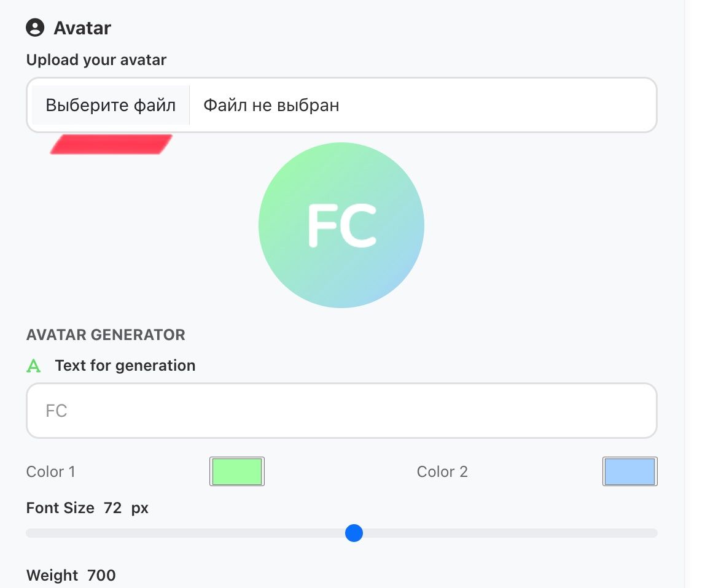Screen dimensions: 705x588
Task: Open the file picker via Выберите файл
Action: coord(110,104)
